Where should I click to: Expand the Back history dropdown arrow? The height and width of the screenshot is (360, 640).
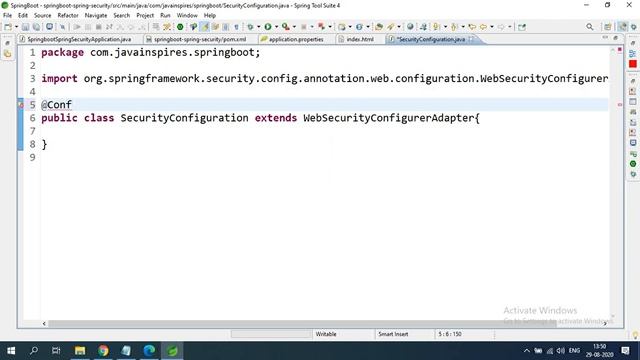click(x=492, y=27)
